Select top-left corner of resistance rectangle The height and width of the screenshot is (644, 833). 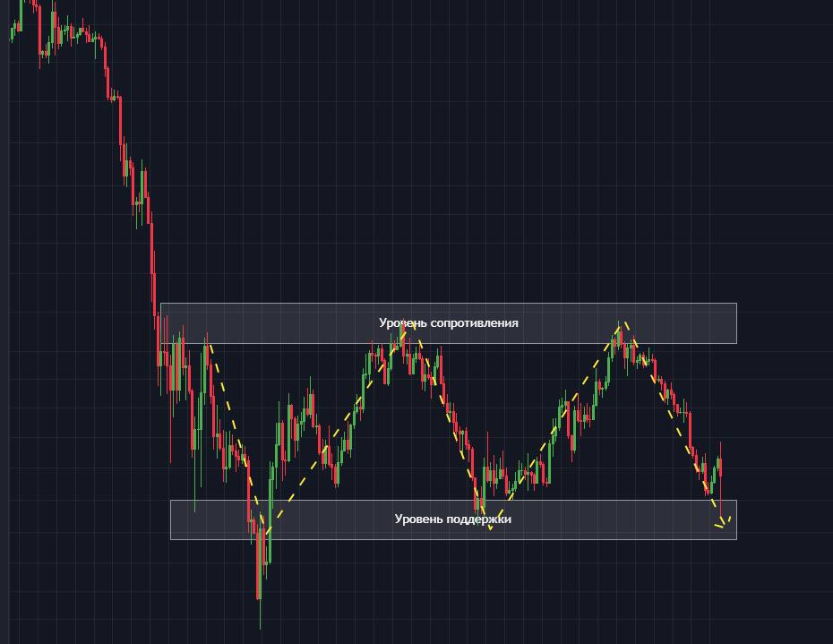161,305
